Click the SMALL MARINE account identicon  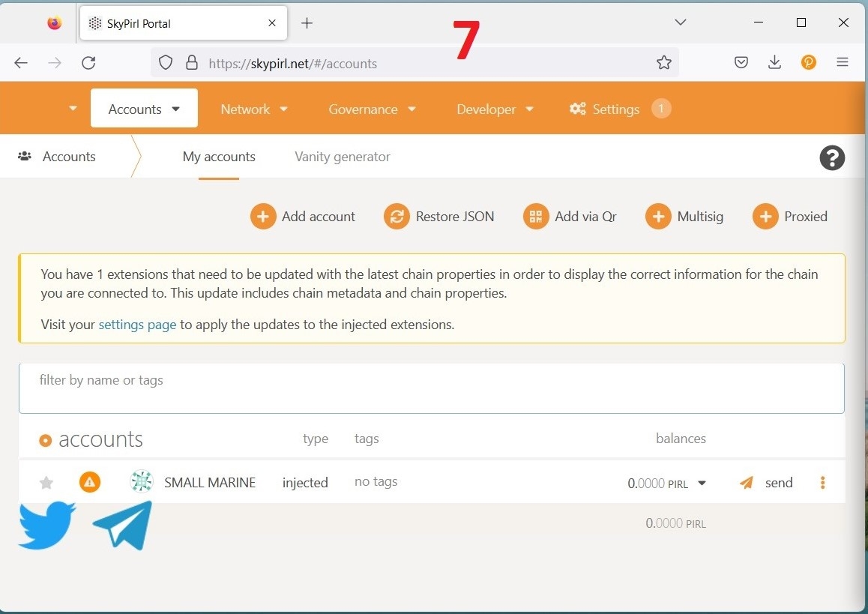pos(141,482)
